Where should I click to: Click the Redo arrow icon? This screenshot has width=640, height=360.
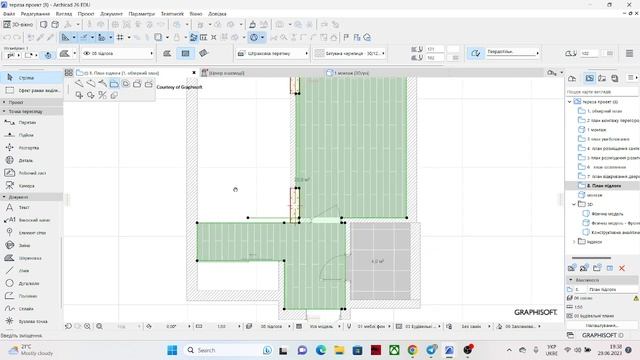click(x=17, y=38)
